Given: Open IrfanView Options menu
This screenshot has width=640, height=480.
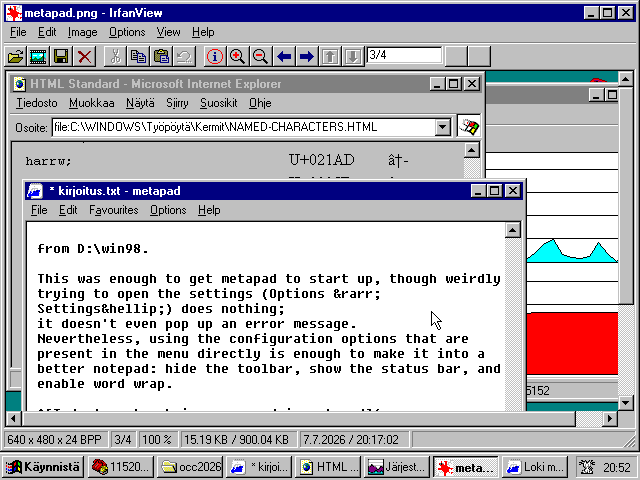Looking at the screenshot, I should (127, 32).
